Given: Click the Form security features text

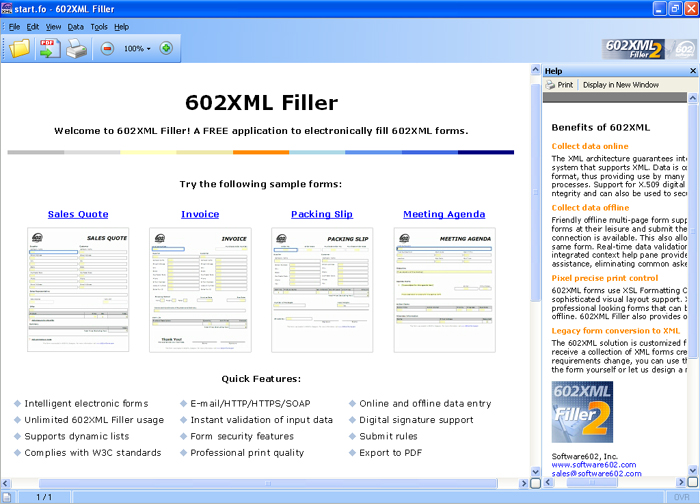Looking at the screenshot, I should point(242,436).
